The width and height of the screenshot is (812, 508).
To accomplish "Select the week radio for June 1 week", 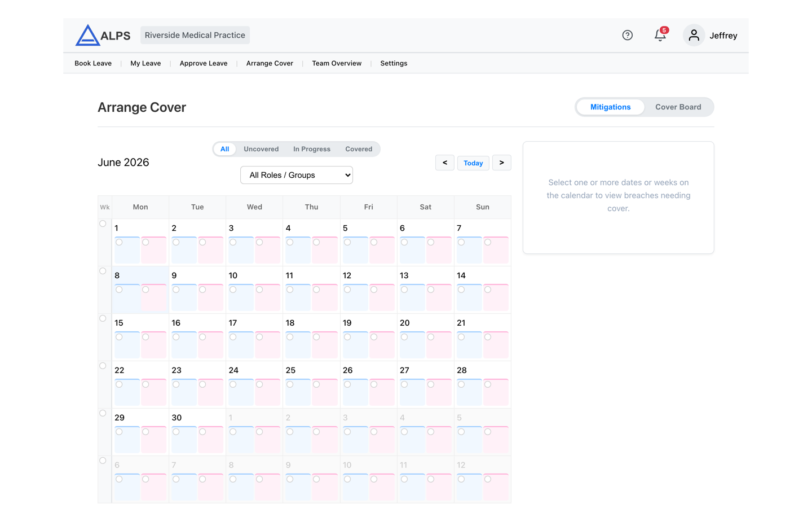I will click(103, 224).
